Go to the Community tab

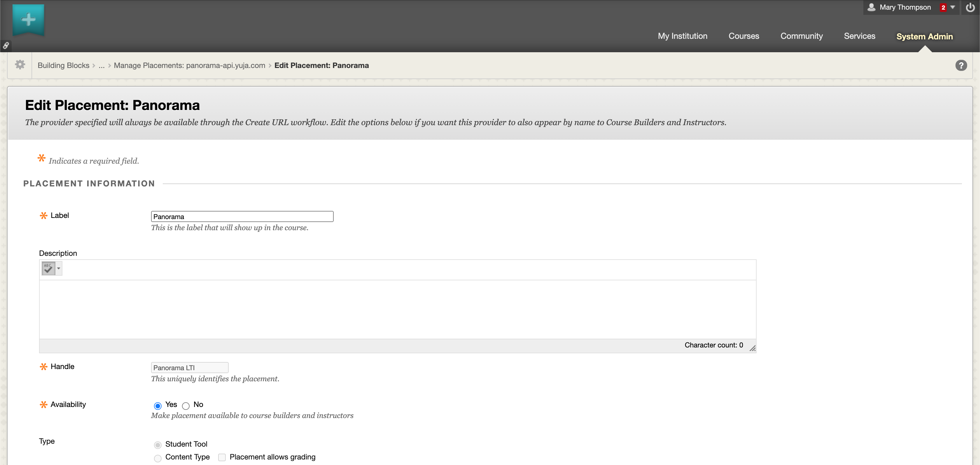(801, 36)
